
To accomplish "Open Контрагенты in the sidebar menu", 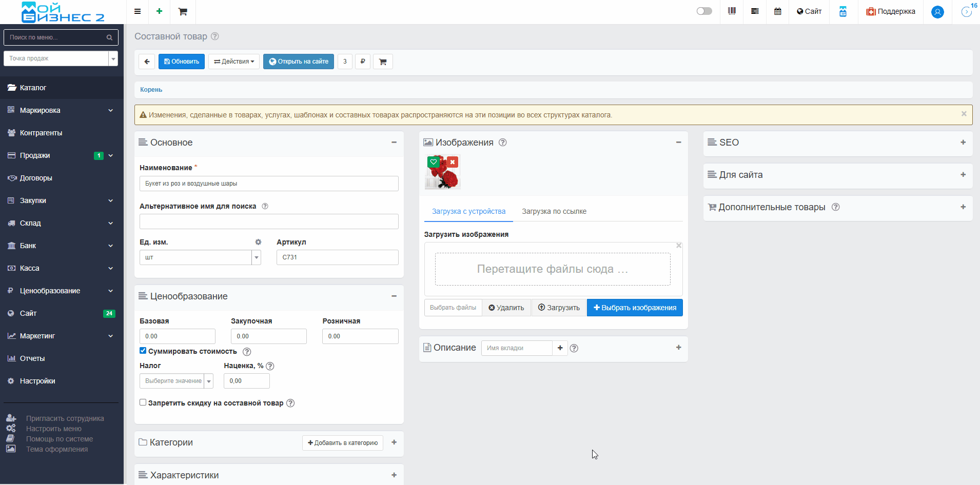I will (41, 133).
